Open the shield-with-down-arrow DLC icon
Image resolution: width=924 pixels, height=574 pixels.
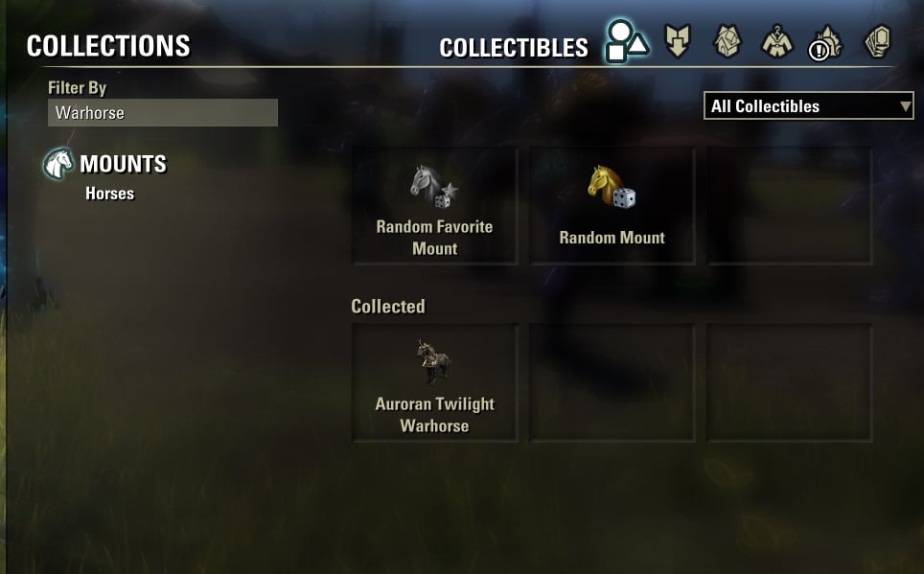[677, 40]
